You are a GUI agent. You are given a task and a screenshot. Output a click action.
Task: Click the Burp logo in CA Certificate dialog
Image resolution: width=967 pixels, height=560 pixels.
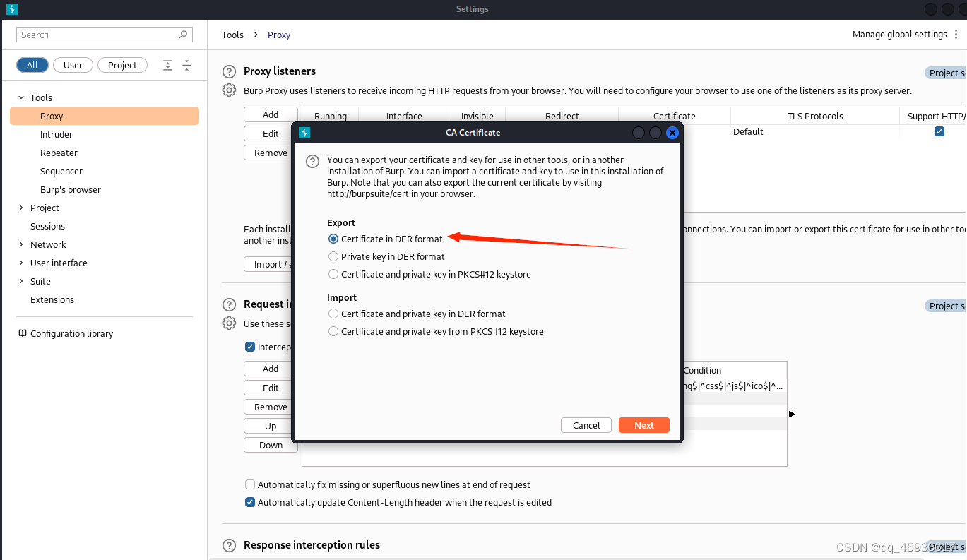[x=304, y=132]
